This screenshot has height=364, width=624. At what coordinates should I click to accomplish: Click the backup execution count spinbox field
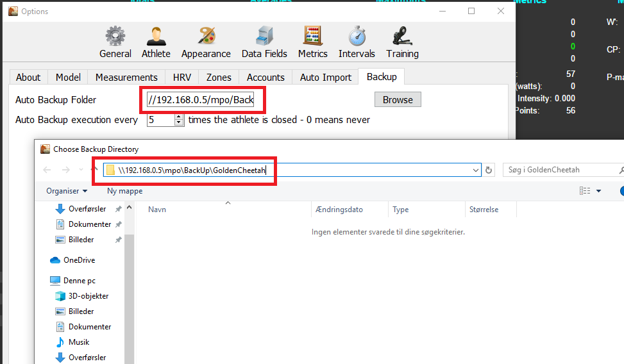pyautogui.click(x=161, y=120)
